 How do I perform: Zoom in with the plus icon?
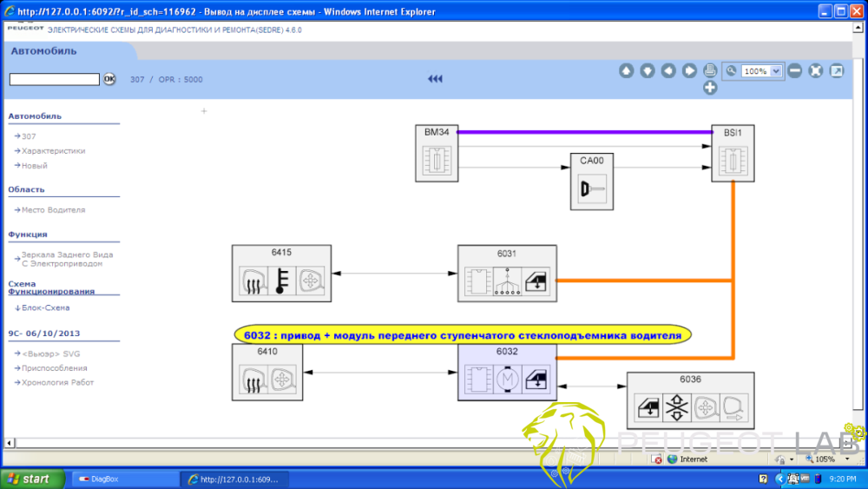click(709, 87)
